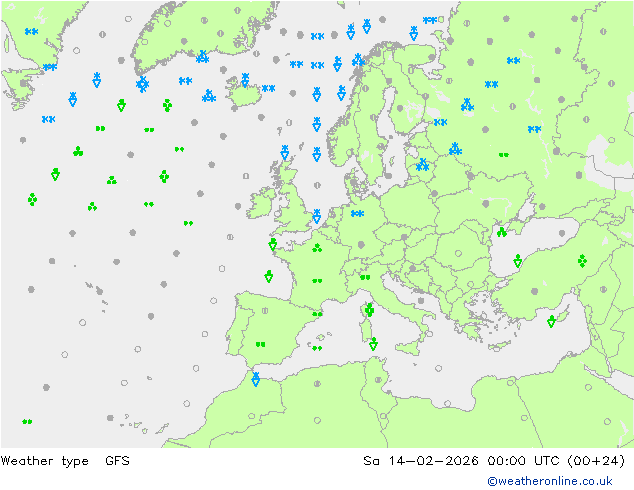Click the green shower symbol south of Sardinia
634x490 pixels.
[373, 344]
